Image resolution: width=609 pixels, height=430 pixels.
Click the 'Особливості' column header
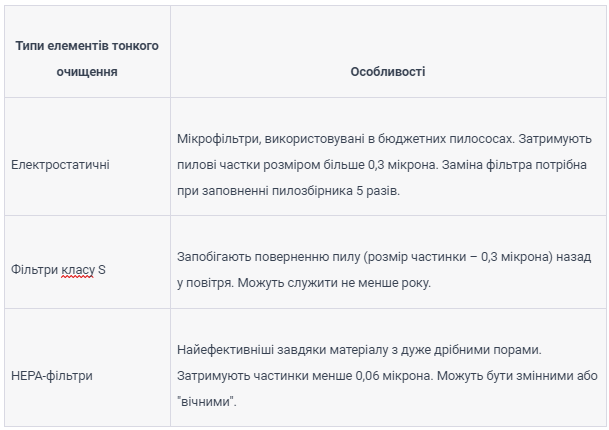pos(388,72)
